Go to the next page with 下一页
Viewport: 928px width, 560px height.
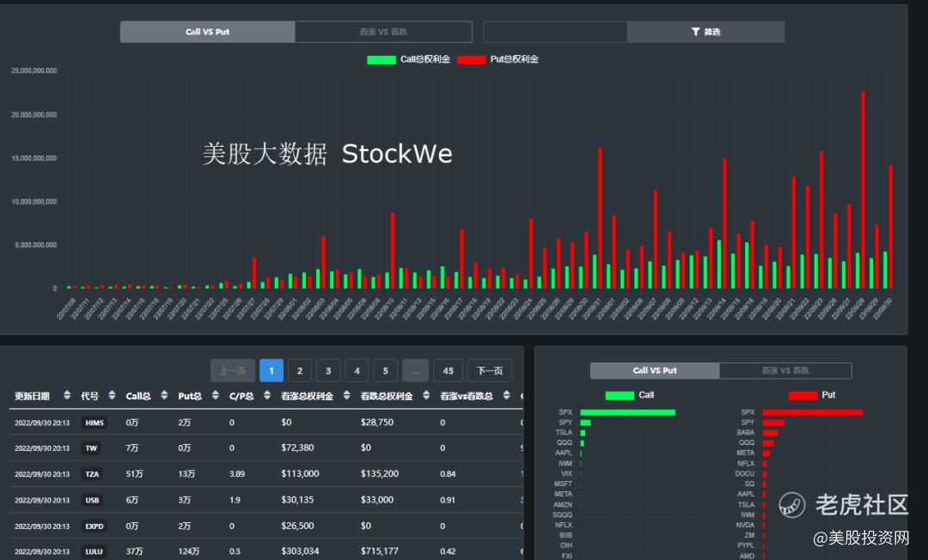tap(490, 371)
